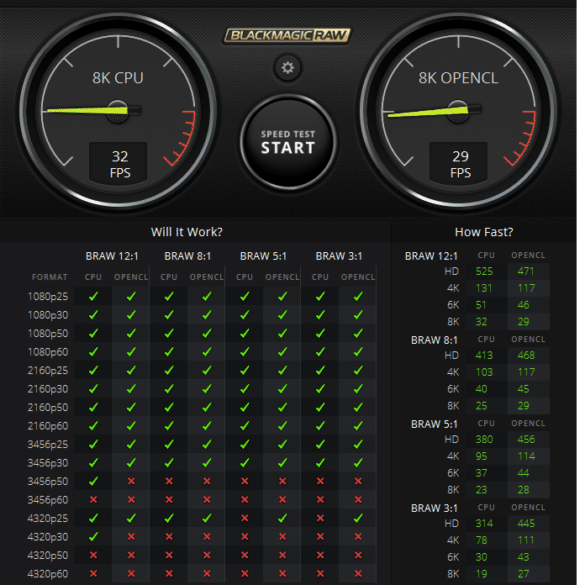This screenshot has height=585, width=585.
Task: Click BRAW 8:1 8K CPU value 25
Action: (481, 406)
